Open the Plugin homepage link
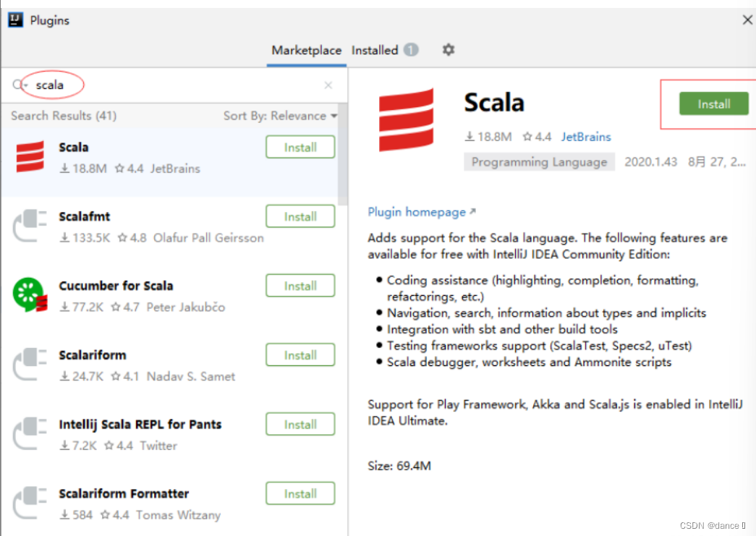This screenshot has width=756, height=536. pyautogui.click(x=417, y=212)
